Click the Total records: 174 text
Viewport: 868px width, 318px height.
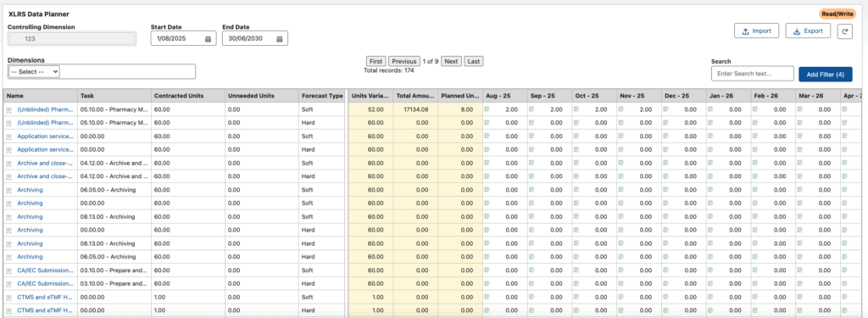(x=388, y=70)
